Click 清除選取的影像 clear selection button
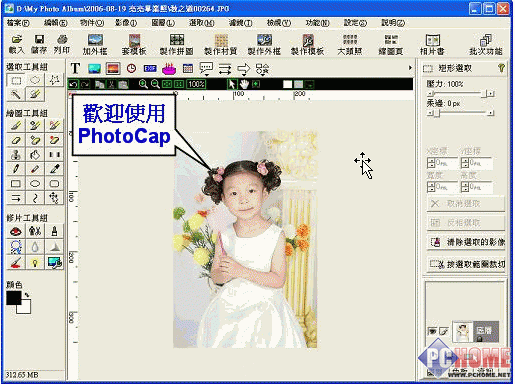 [466, 242]
